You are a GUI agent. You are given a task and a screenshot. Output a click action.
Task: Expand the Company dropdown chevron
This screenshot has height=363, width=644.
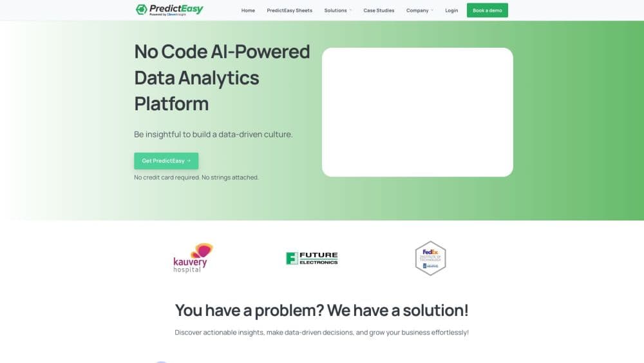[432, 10]
